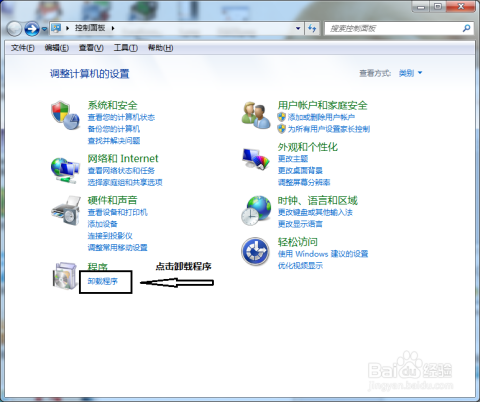Refresh the Control Panel address bar
This screenshot has width=480, height=402.
(312, 28)
